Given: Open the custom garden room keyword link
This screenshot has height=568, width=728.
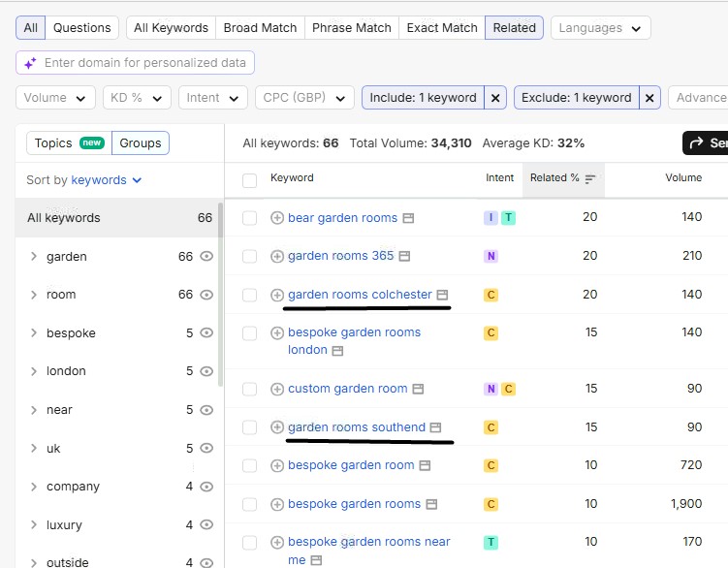Looking at the screenshot, I should coord(348,389).
